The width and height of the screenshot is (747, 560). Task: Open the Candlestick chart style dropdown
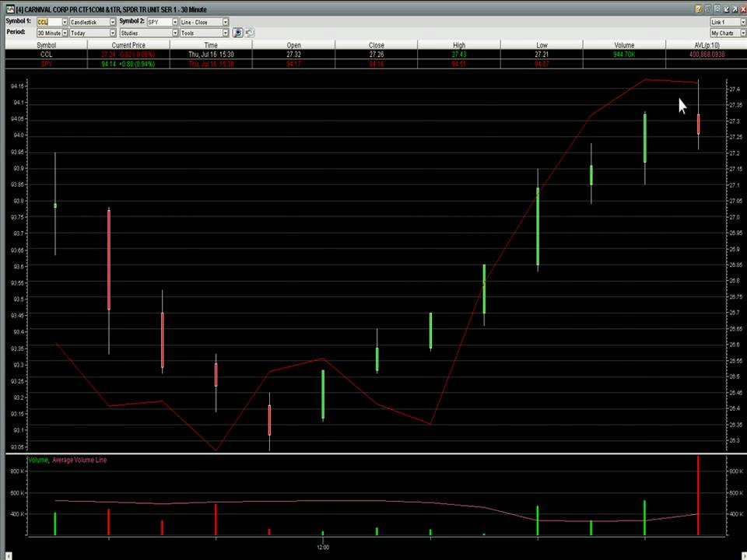coord(112,22)
